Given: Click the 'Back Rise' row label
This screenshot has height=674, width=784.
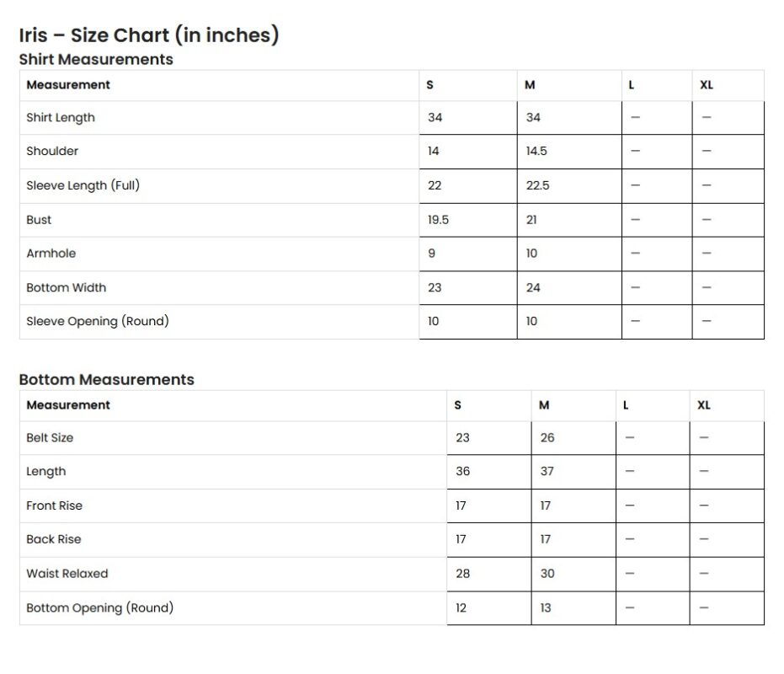Looking at the screenshot, I should 54,540.
